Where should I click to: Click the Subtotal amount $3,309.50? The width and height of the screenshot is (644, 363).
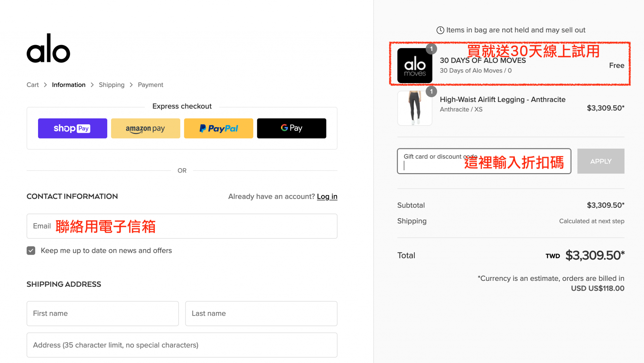point(606,205)
